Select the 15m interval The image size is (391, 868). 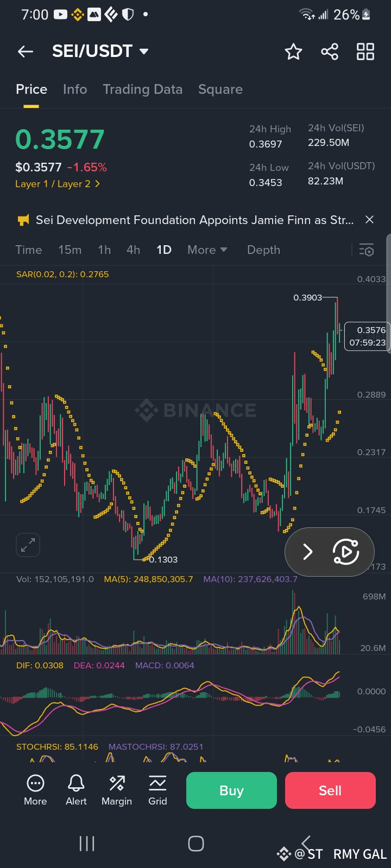pyautogui.click(x=70, y=250)
